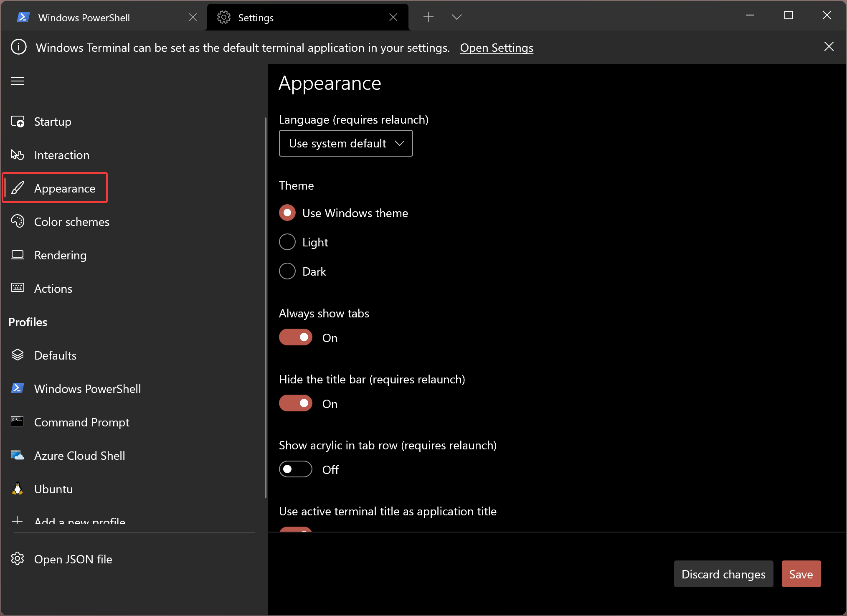The height and width of the screenshot is (616, 847).
Task: Minimize the Windows Terminal window
Action: [x=750, y=15]
